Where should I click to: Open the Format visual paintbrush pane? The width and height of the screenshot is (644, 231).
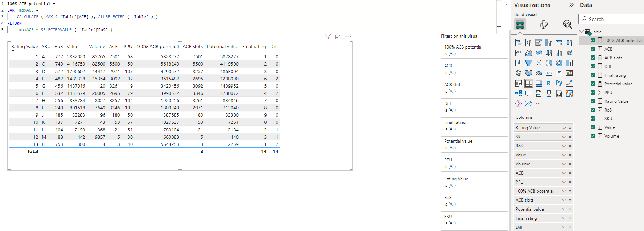coord(544,25)
